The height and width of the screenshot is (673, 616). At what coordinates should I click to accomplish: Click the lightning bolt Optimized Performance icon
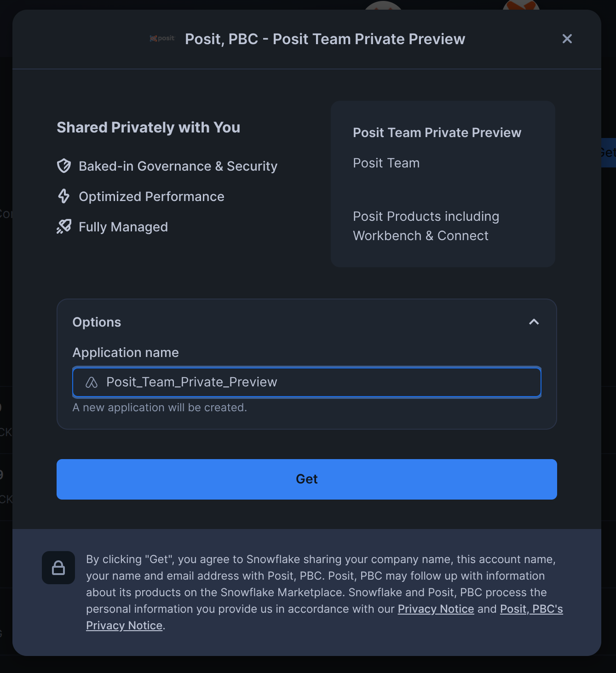point(64,196)
